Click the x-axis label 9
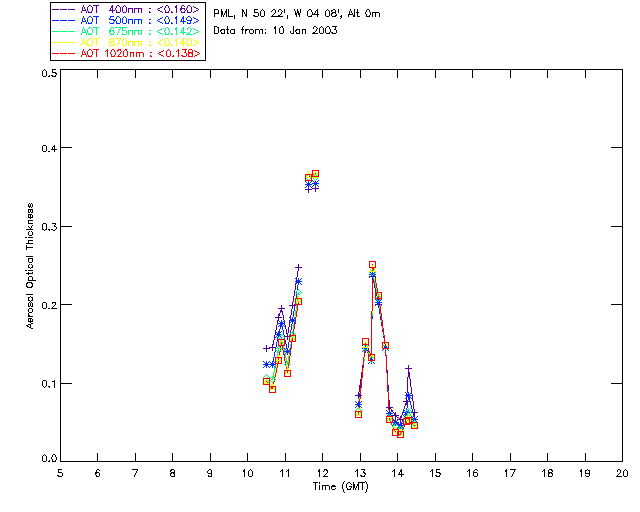 210,473
